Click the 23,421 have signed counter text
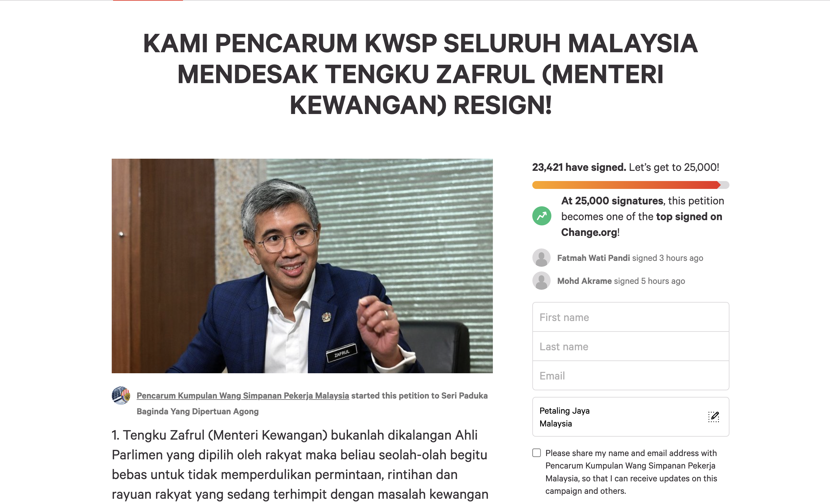The image size is (830, 504). [579, 167]
